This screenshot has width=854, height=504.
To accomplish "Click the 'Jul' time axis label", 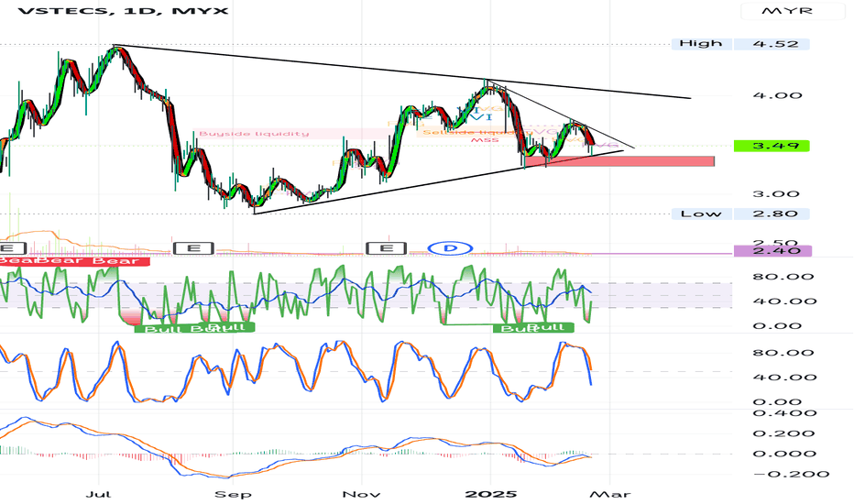I will click(99, 494).
